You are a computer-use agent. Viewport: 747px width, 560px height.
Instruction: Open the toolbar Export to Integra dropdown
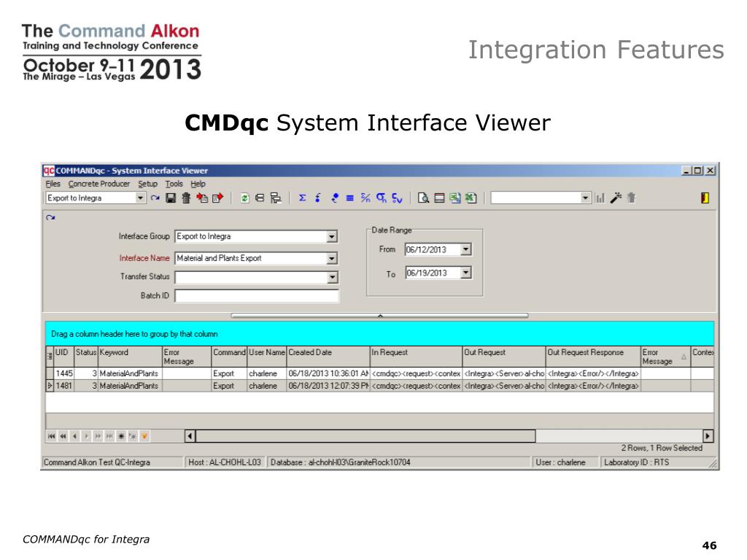[140, 198]
